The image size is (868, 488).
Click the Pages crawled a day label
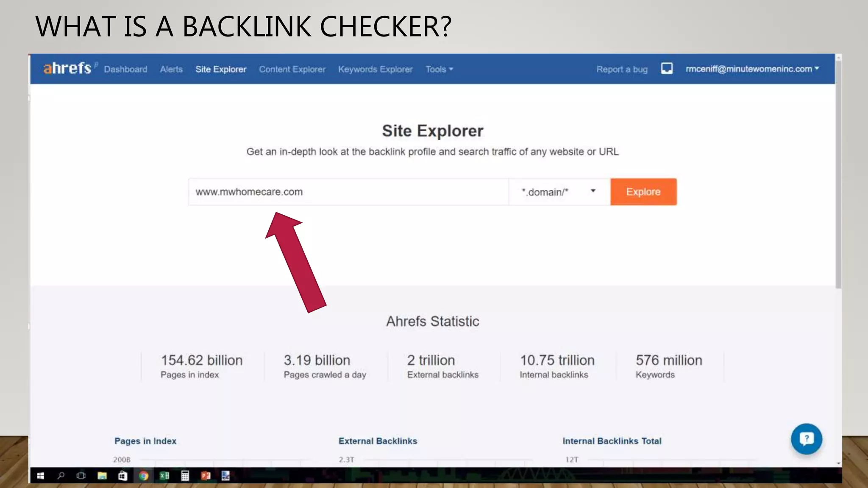tap(325, 375)
